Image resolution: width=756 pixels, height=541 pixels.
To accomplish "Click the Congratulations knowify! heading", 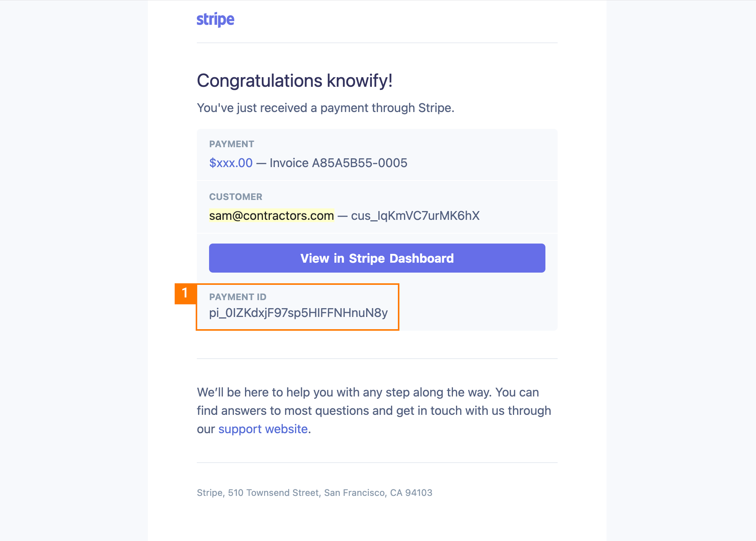I will click(x=295, y=81).
